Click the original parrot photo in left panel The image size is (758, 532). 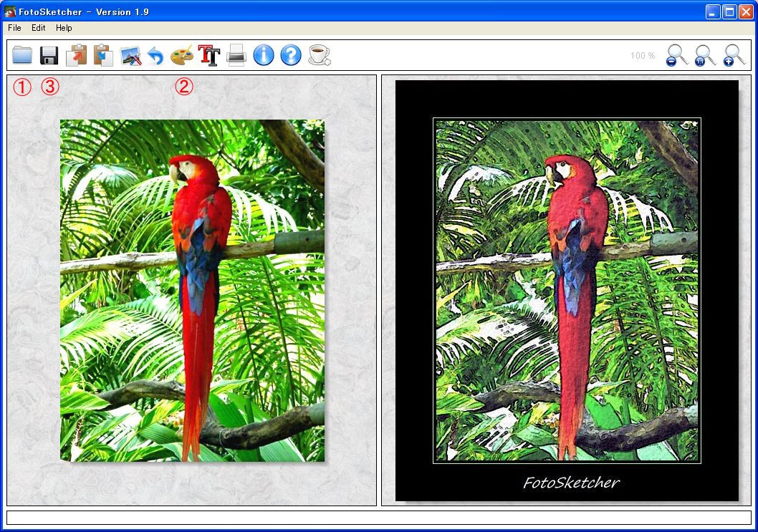pyautogui.click(x=192, y=290)
